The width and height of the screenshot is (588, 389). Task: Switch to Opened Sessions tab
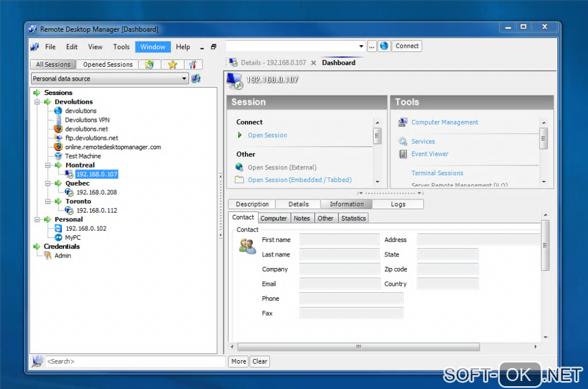pos(108,65)
